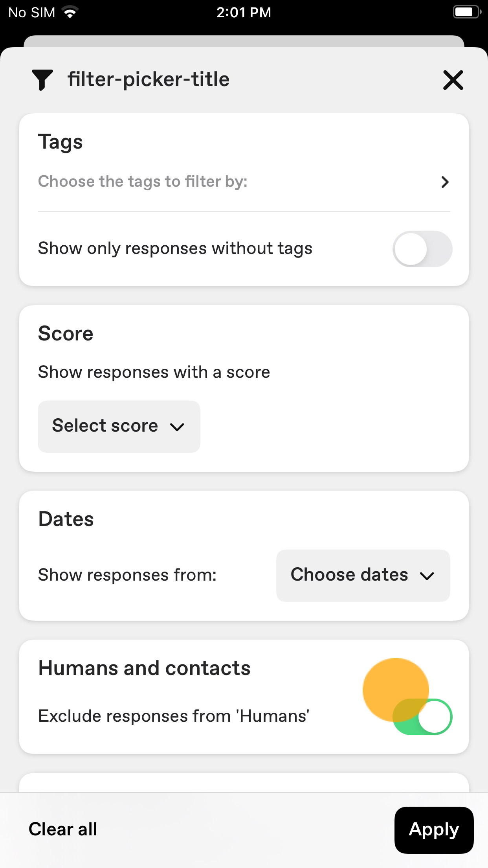The image size is (488, 868).
Task: Tap the Score section heading
Action: [66, 334]
